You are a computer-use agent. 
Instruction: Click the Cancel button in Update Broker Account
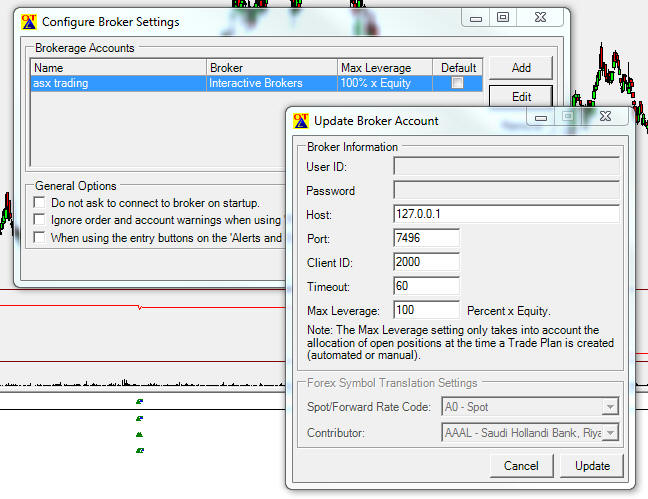click(521, 466)
